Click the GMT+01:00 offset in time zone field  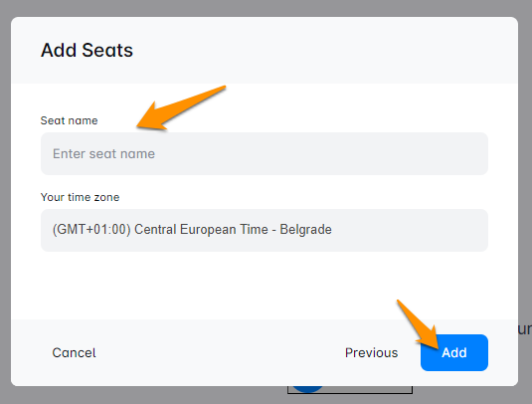[91, 230]
